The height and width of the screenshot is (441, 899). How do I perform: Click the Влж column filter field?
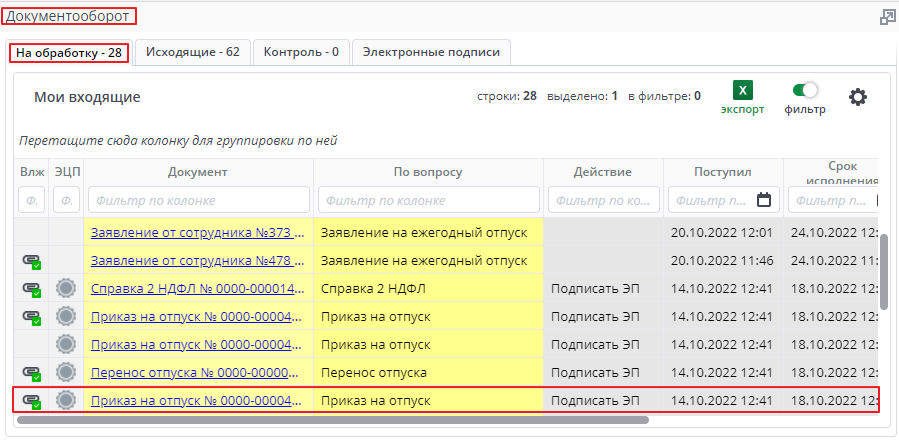[x=32, y=200]
